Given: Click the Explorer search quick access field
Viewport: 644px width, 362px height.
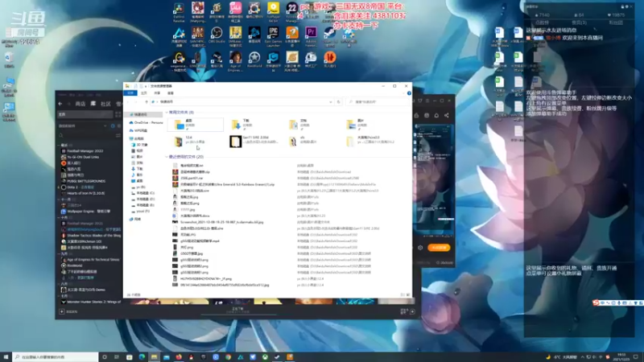Looking at the screenshot, I should (x=378, y=102).
